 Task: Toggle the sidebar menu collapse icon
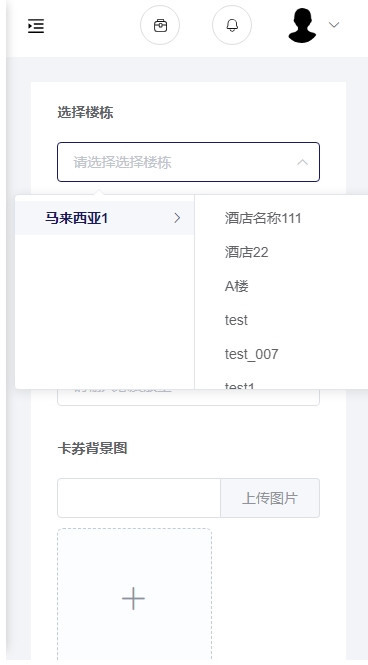point(36,26)
